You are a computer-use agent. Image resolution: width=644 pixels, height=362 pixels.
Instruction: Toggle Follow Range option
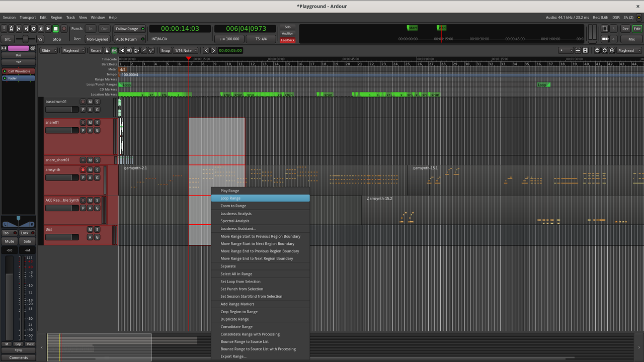point(130,29)
